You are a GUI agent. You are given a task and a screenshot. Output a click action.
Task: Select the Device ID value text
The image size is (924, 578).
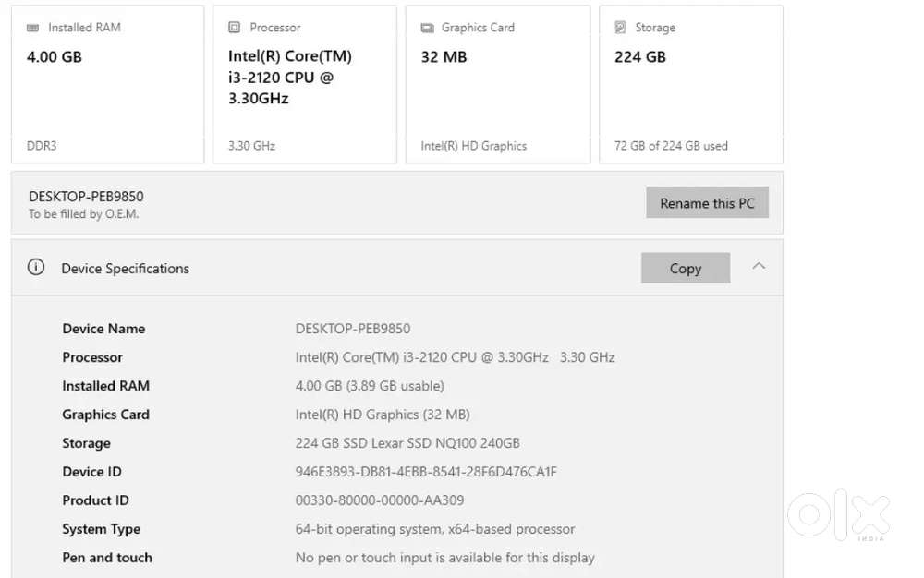click(426, 472)
